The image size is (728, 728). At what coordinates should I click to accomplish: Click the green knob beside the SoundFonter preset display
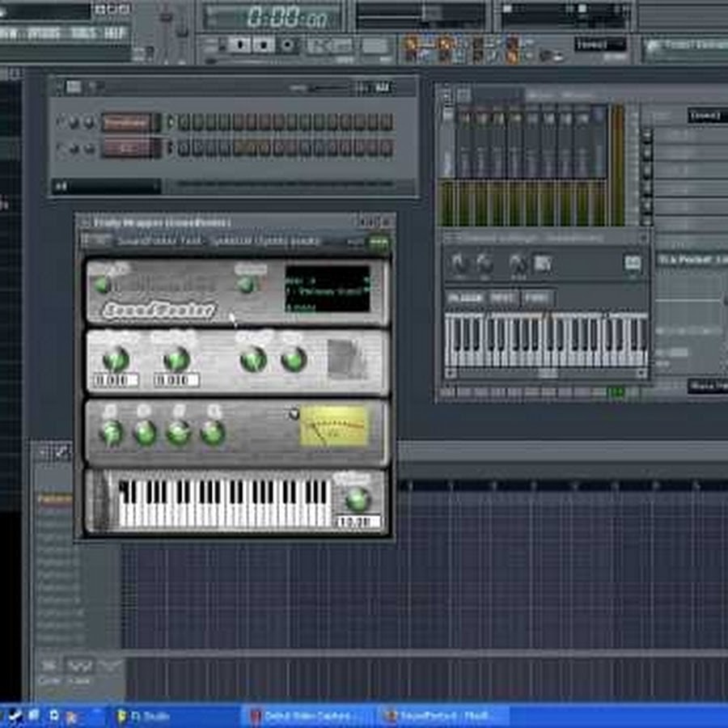pos(246,284)
